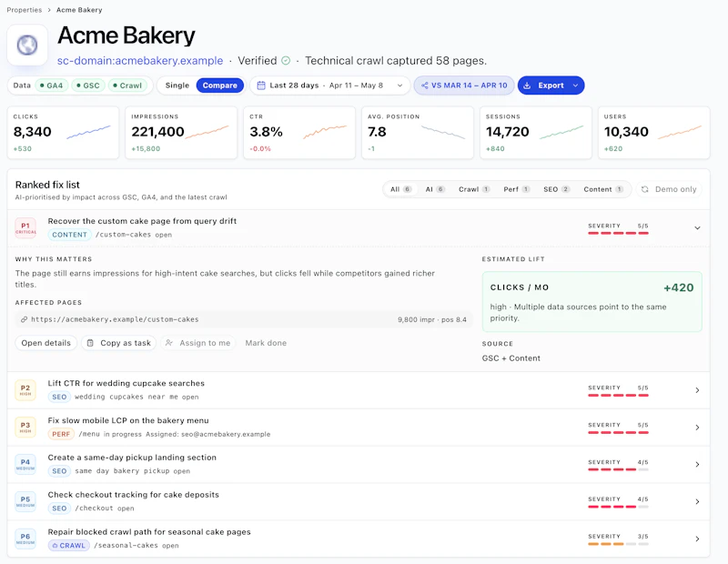Click the PERF tag on bakery menu row
The width and height of the screenshot is (728, 564).
click(61, 434)
